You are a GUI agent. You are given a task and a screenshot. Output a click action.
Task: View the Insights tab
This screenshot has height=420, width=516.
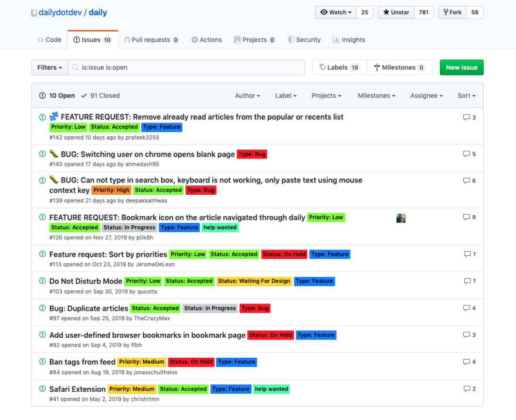tap(349, 40)
